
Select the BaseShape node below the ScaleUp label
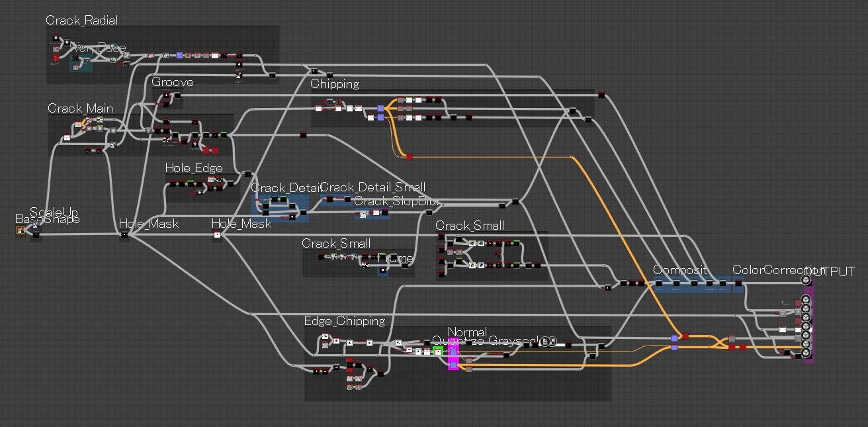click(22, 230)
